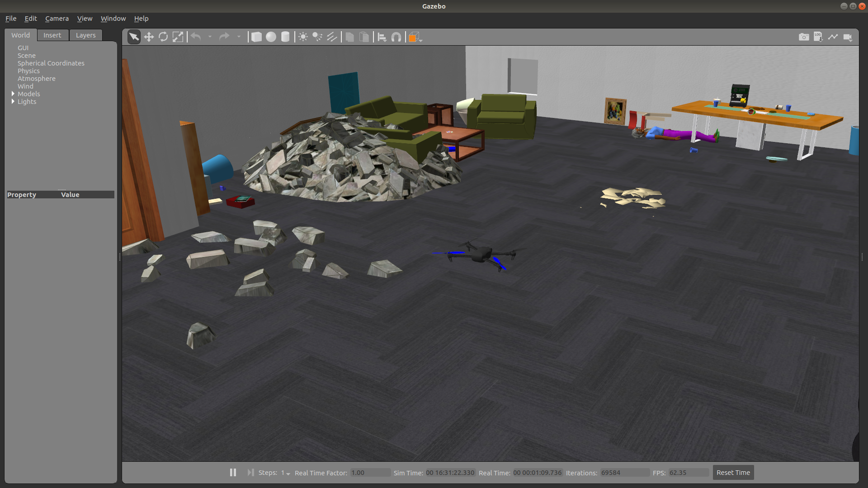Select the rotate mode tool
868x488 pixels.
(x=163, y=37)
